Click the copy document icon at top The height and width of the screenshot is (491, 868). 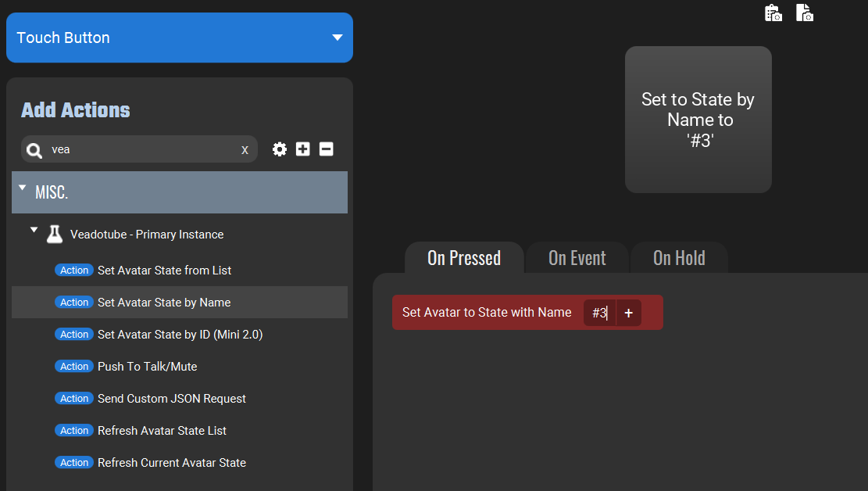tap(805, 13)
